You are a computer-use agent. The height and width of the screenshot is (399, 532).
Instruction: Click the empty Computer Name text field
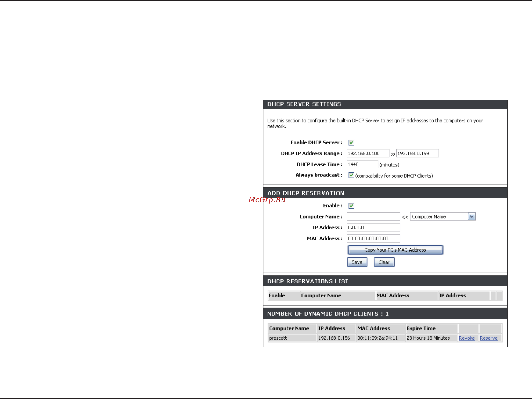click(x=373, y=216)
